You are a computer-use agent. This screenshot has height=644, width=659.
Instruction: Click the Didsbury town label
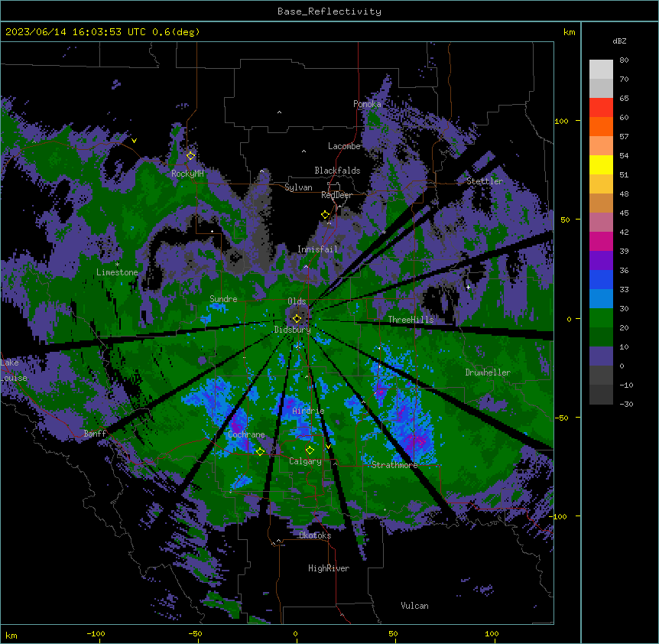[x=293, y=330]
